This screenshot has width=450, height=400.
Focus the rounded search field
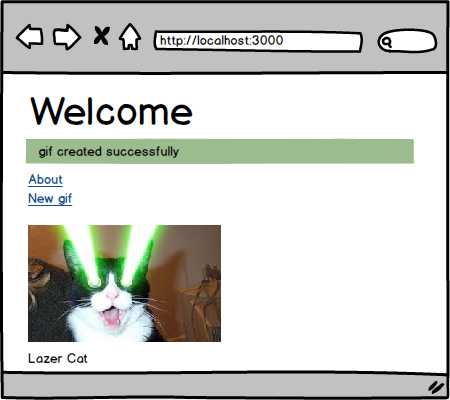coord(407,41)
